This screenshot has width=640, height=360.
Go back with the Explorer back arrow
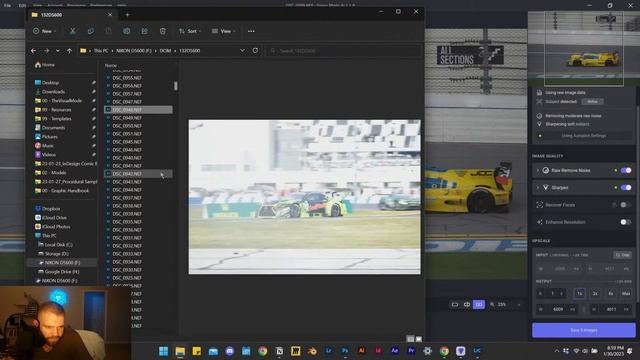click(33, 51)
